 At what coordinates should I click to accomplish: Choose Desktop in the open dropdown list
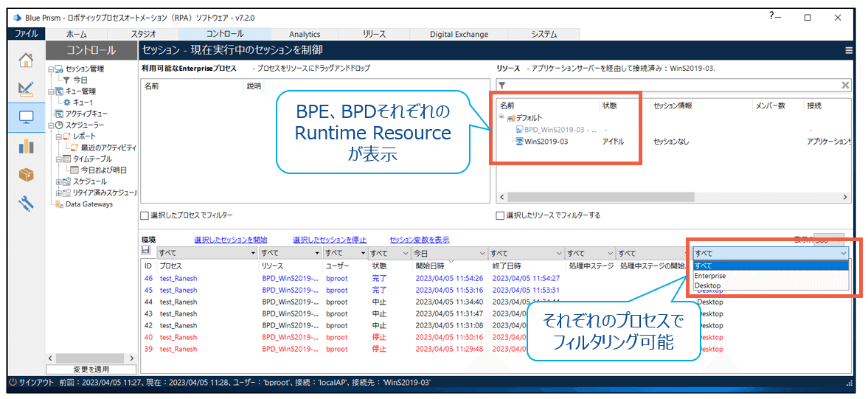[x=771, y=285]
